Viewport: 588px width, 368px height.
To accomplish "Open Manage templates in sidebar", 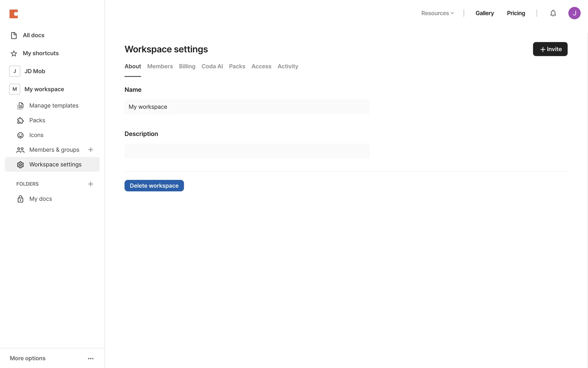I will coord(54,105).
